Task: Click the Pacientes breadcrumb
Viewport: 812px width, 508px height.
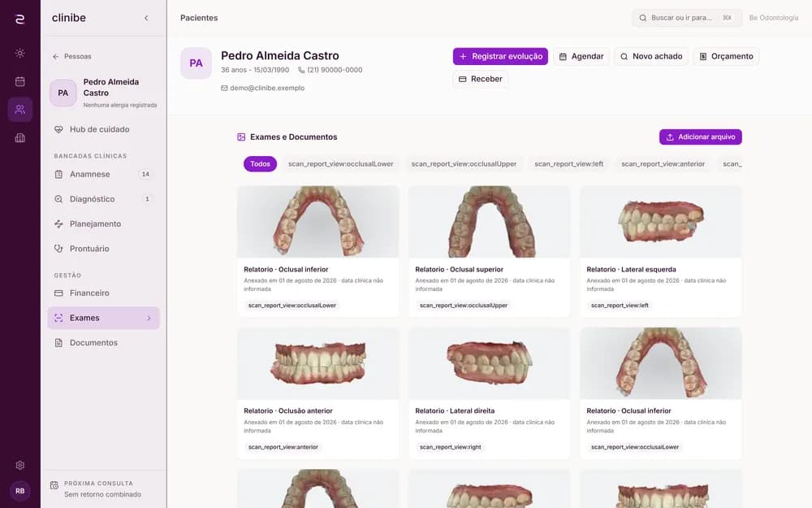Action: point(199,18)
